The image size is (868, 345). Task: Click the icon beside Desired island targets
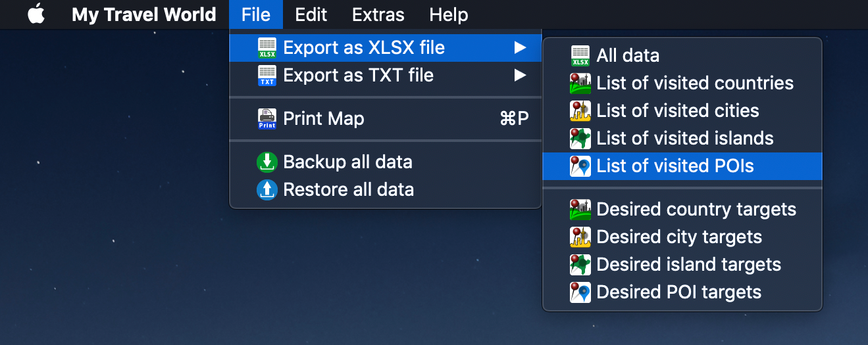pos(580,265)
